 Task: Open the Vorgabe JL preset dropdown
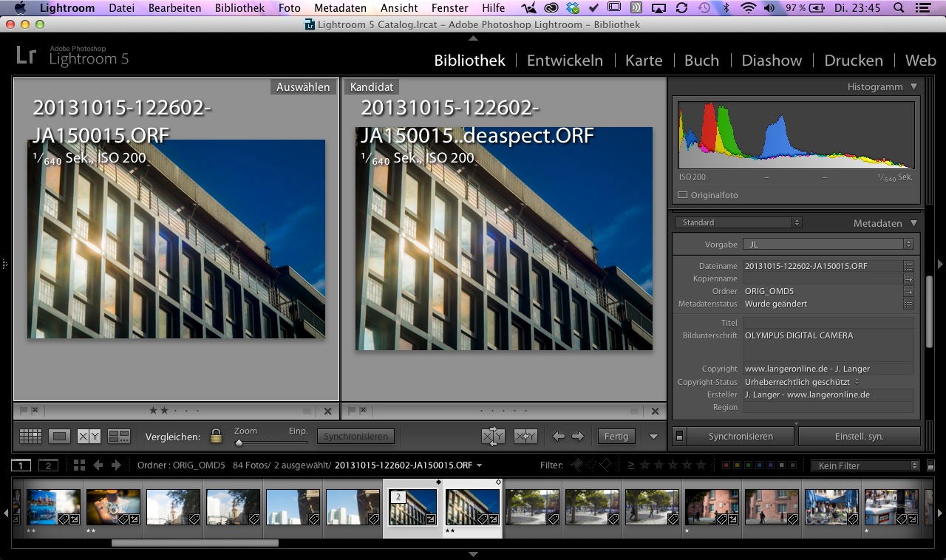point(828,244)
